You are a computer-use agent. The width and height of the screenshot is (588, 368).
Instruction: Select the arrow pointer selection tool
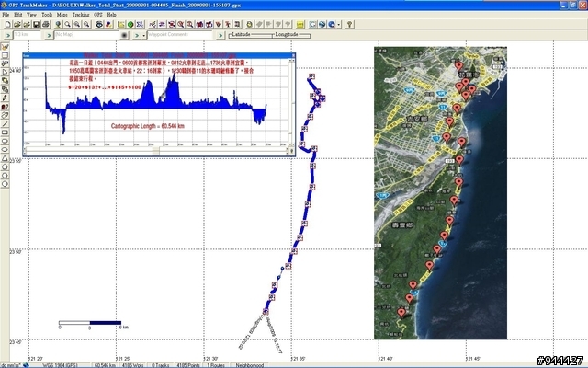coord(5,72)
